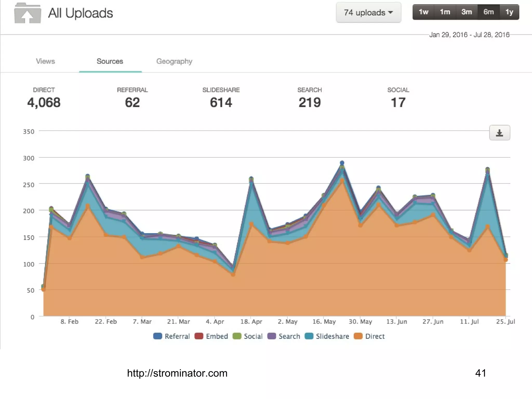532x399 pixels.
Task: Select the 3m range button
Action: (x=467, y=12)
